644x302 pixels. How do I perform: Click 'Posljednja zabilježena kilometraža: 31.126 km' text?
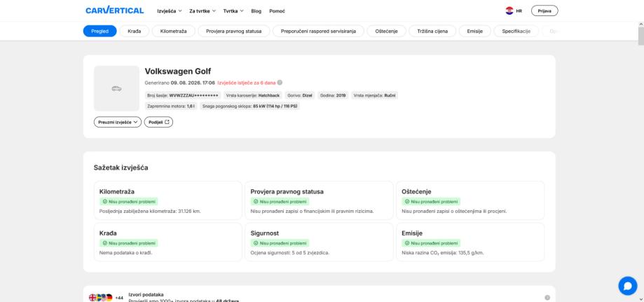pos(150,211)
